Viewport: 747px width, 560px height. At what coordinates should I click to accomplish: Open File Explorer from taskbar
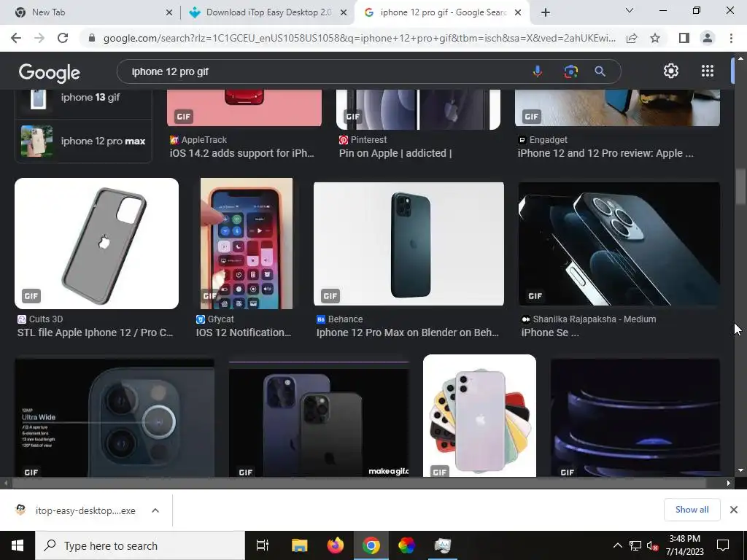click(299, 545)
